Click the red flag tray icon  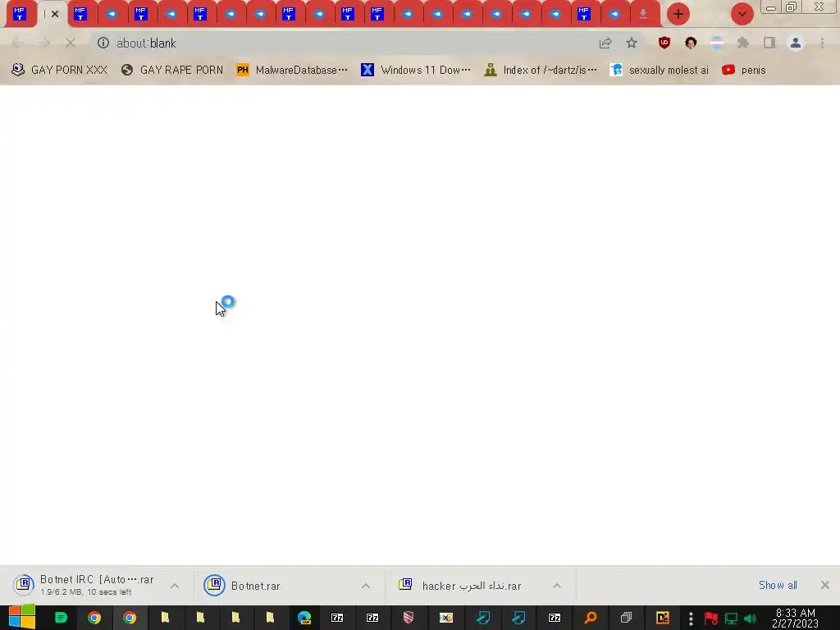point(711,619)
